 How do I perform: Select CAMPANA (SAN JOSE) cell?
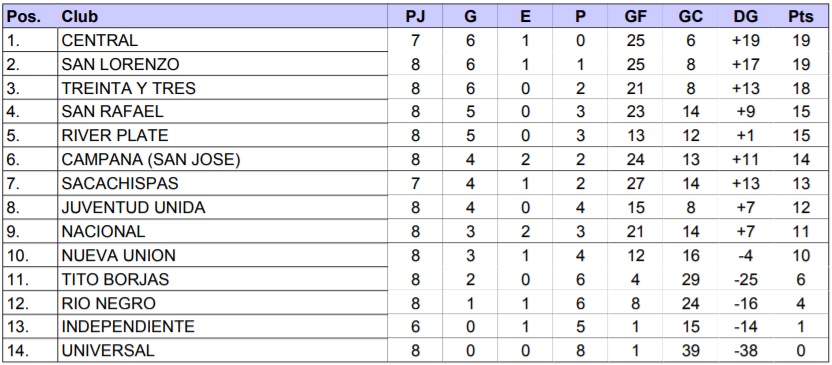pos(222,159)
